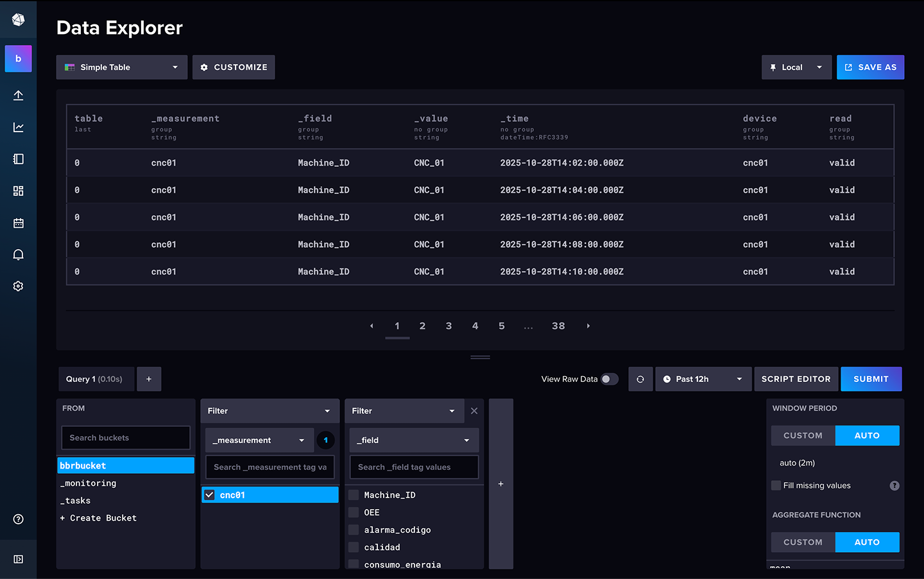The width and height of the screenshot is (924, 579).
Task: Select the Query 1 tab
Action: (96, 379)
